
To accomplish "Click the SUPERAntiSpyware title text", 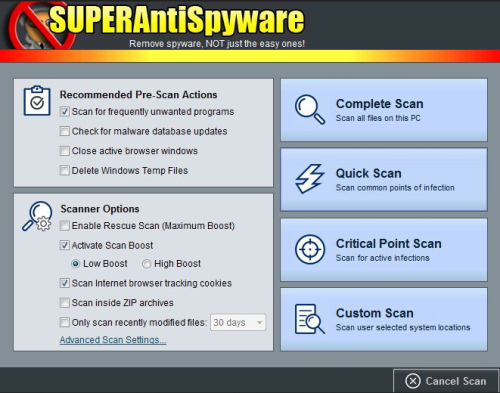I will (x=177, y=20).
